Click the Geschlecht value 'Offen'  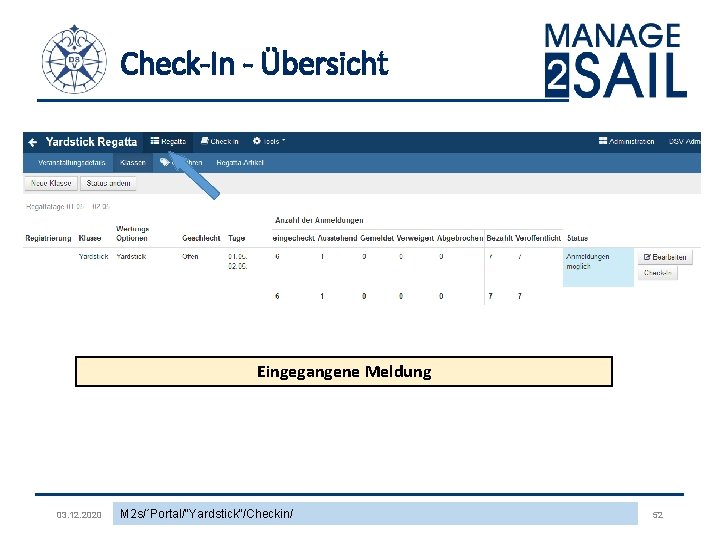(x=190, y=257)
